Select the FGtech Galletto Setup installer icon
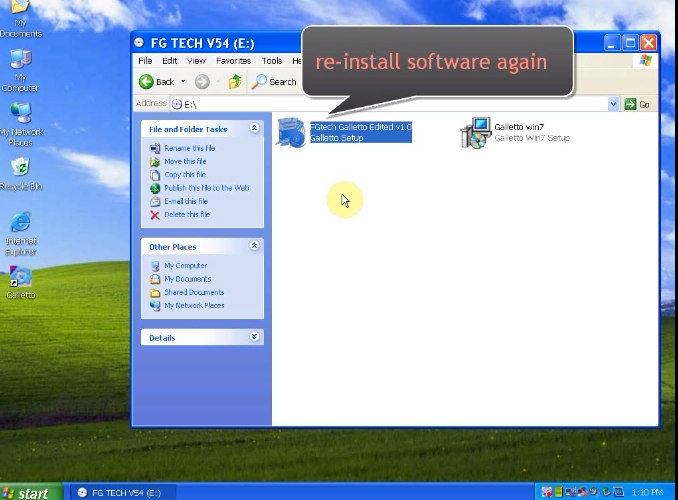Screen dimensions: 678x500 tap(291, 132)
